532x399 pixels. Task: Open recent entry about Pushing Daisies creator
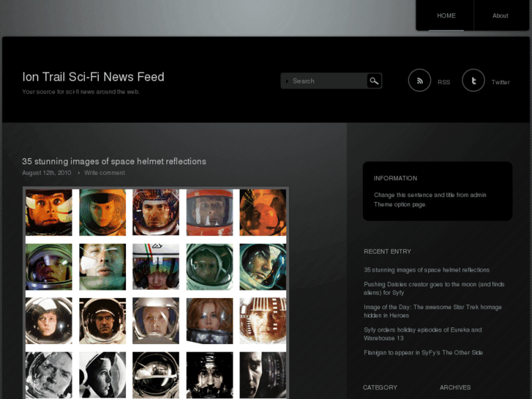[x=434, y=288]
